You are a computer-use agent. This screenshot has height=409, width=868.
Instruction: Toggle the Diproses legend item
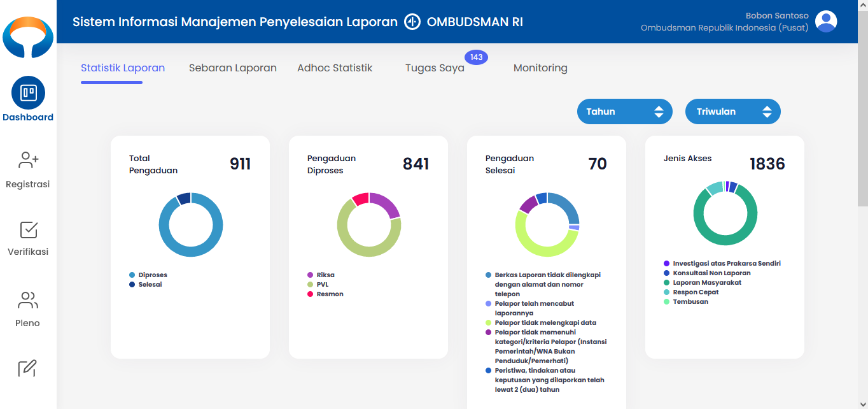point(152,275)
